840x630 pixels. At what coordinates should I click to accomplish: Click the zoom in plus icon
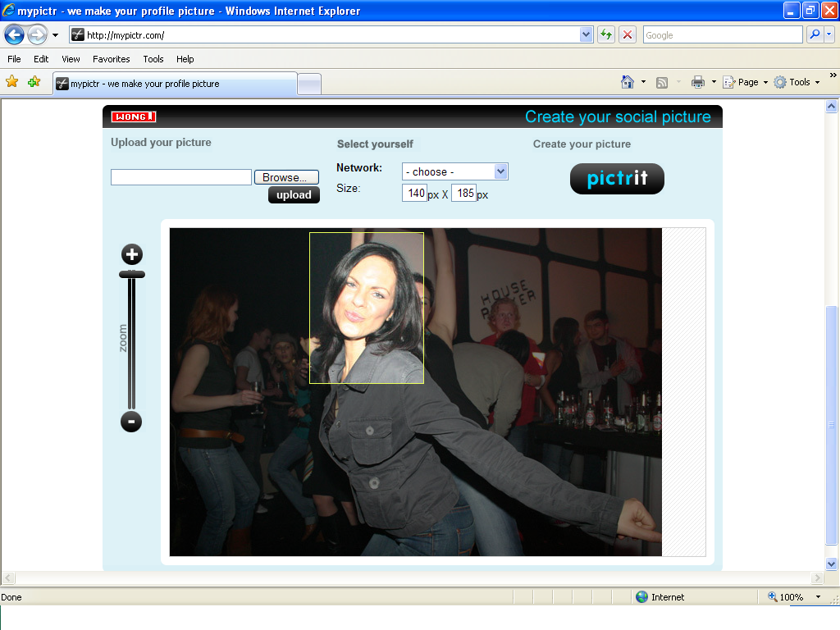pos(132,254)
